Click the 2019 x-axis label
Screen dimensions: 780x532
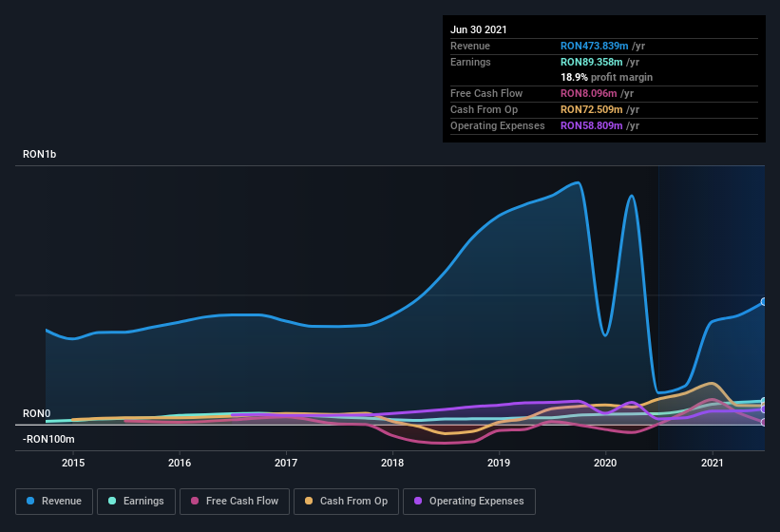499,463
